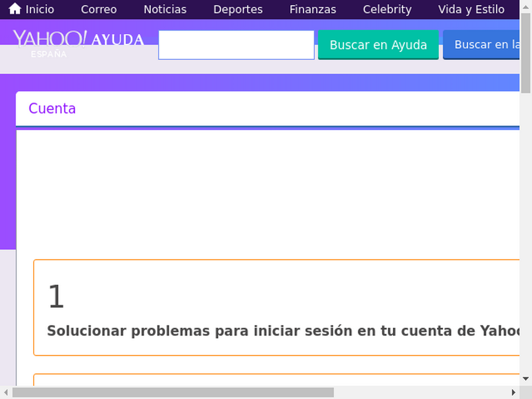Open the Yahoo Ayuda España logo
The height and width of the screenshot is (399, 532).
tap(78, 44)
